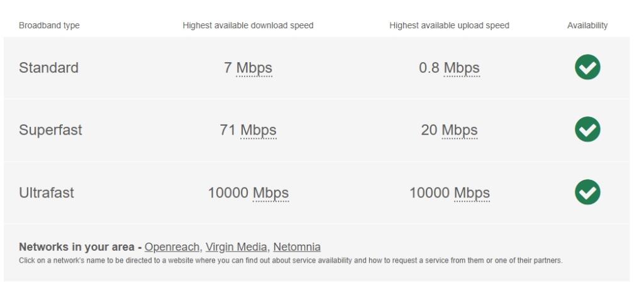Select the Availability column header
Image resolution: width=644 pixels, height=303 pixels.
pyautogui.click(x=587, y=25)
